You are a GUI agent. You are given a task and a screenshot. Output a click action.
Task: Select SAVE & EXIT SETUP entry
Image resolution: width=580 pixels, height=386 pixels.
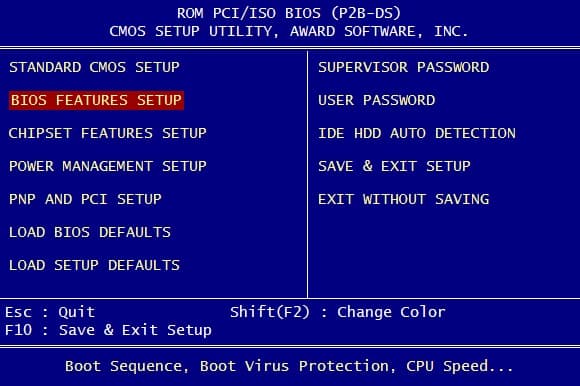[394, 166]
